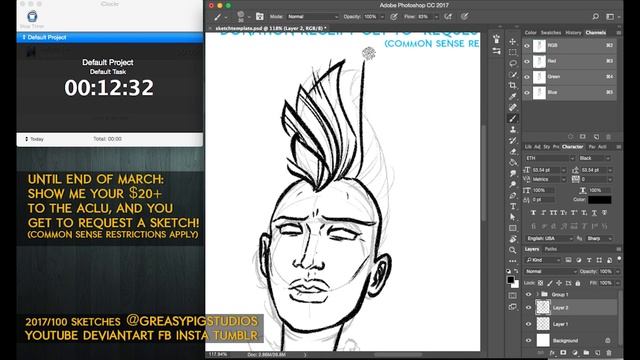Select the Layer 1 row
Image resolution: width=640 pixels, height=360 pixels.
pyautogui.click(x=571, y=324)
